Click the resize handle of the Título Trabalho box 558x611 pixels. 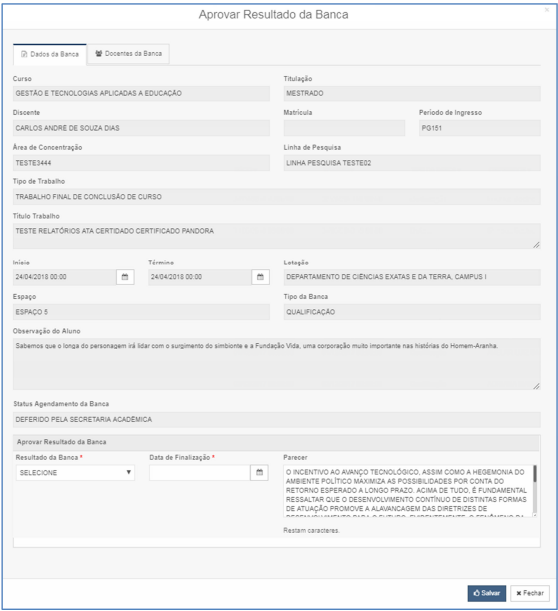(x=536, y=245)
